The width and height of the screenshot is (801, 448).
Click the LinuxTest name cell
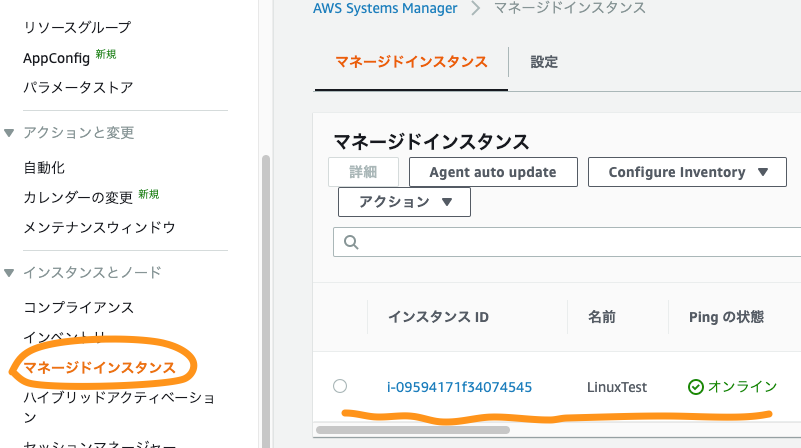[617, 387]
